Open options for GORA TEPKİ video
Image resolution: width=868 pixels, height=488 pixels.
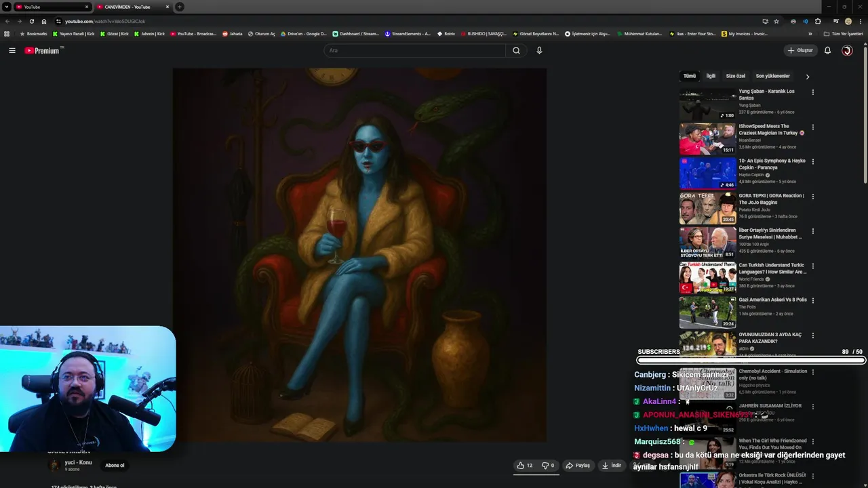(x=812, y=197)
